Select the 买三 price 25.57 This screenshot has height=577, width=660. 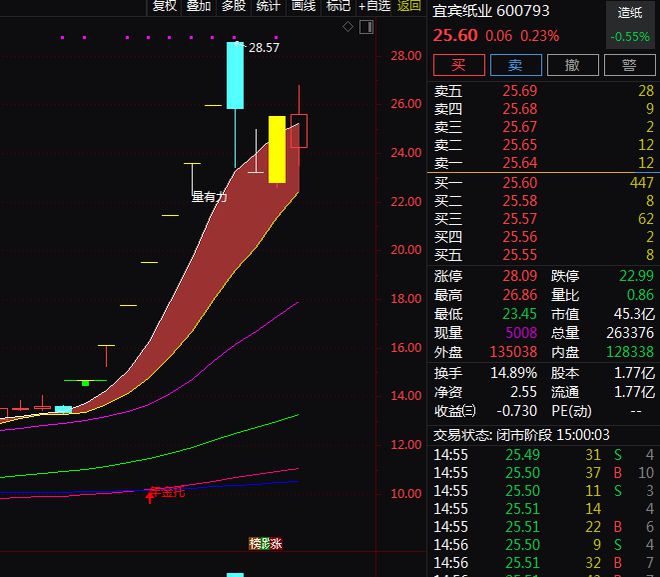pos(520,219)
